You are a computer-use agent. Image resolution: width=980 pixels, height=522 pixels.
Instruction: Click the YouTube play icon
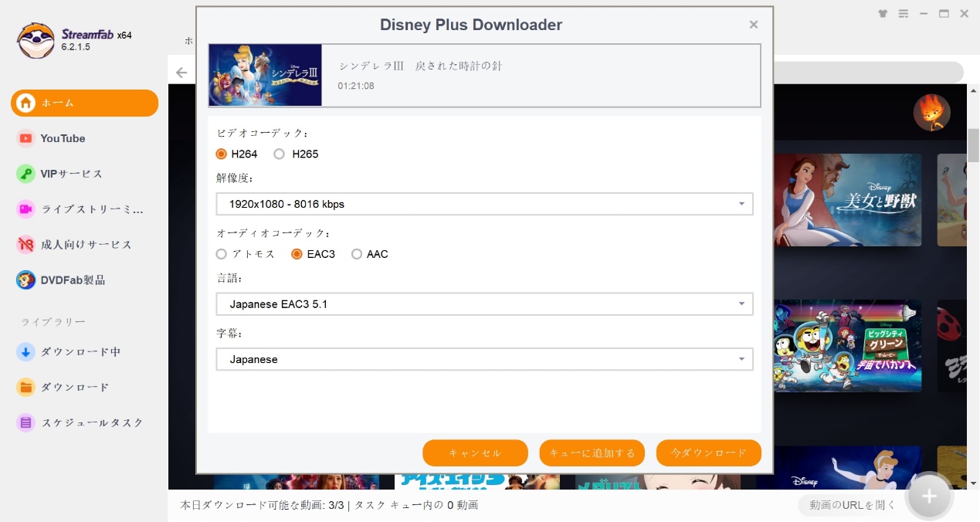26,138
